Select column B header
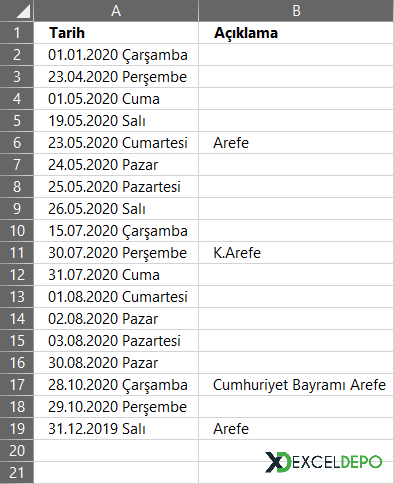 coord(296,11)
